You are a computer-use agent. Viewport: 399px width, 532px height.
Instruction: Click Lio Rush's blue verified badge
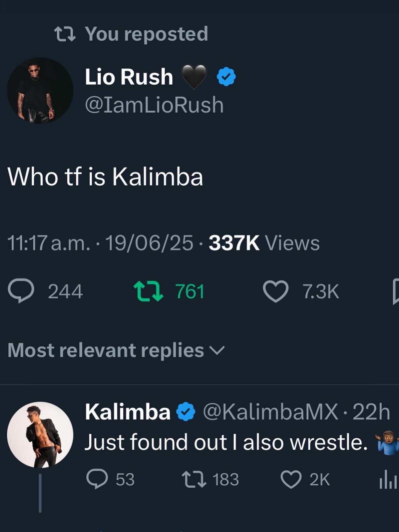click(226, 76)
